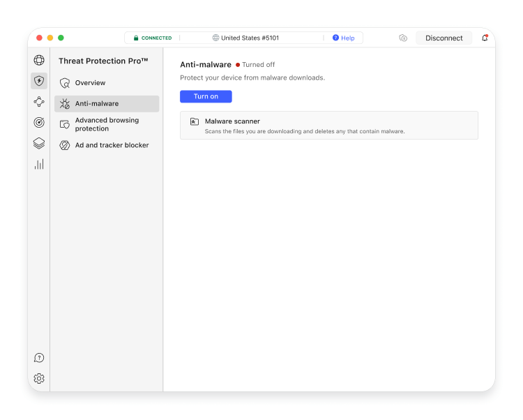Viewport: 523px width, 420px height.
Task: Click the Turned off status indicator
Action: coord(255,65)
